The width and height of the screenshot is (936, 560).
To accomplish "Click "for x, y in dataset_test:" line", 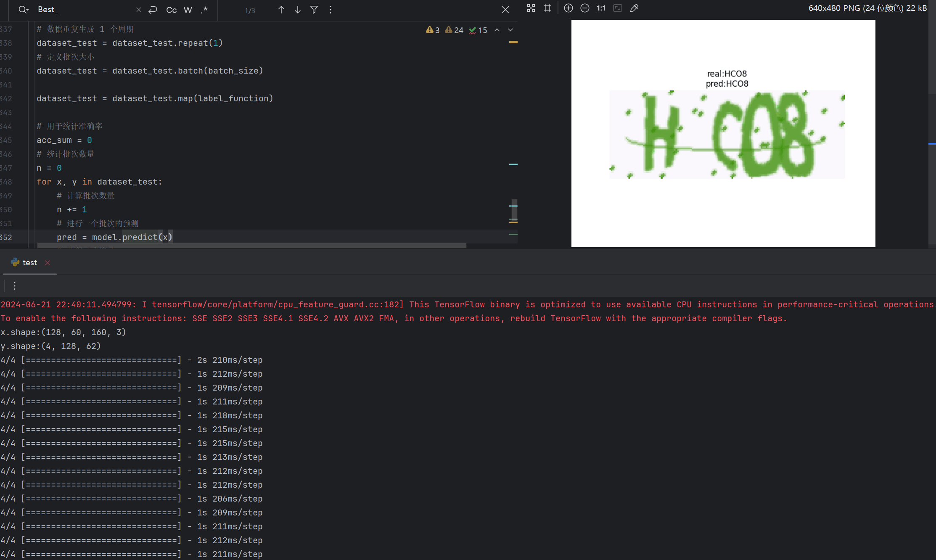I will coord(99,182).
